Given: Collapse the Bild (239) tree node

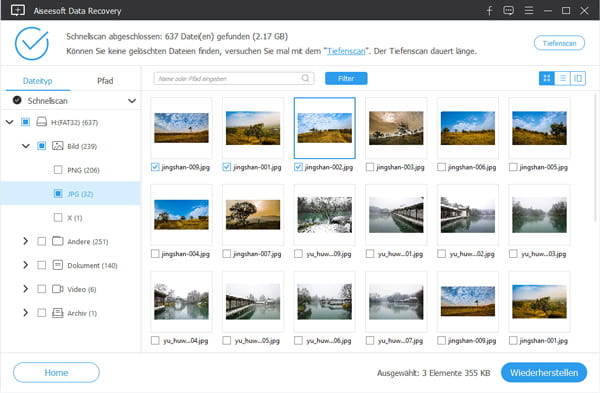Looking at the screenshot, I should (x=26, y=146).
